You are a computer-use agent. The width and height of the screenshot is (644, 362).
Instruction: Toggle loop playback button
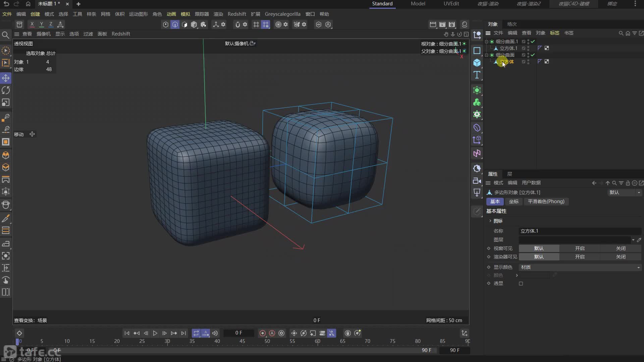tap(196, 333)
